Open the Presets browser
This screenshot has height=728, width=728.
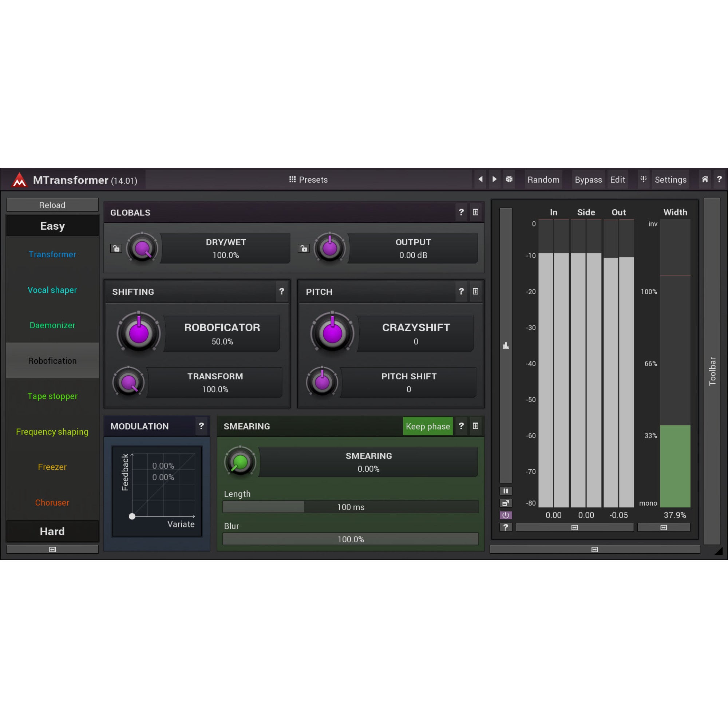point(308,180)
